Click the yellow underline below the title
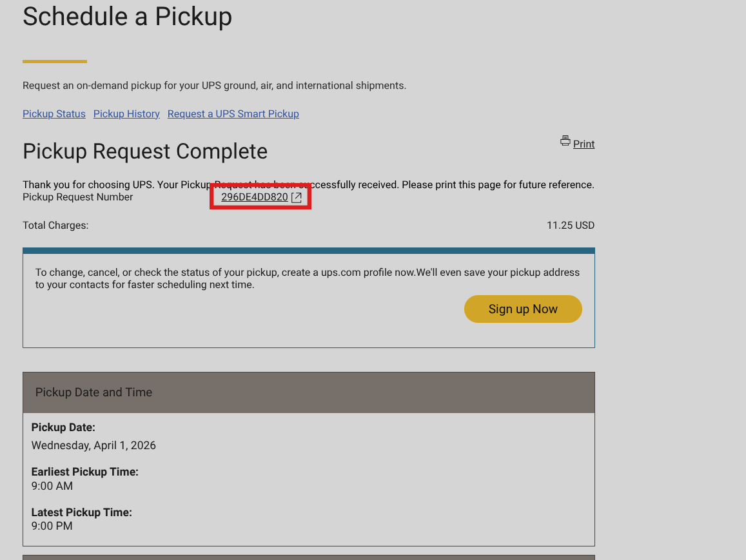This screenshot has width=746, height=560. pyautogui.click(x=55, y=62)
